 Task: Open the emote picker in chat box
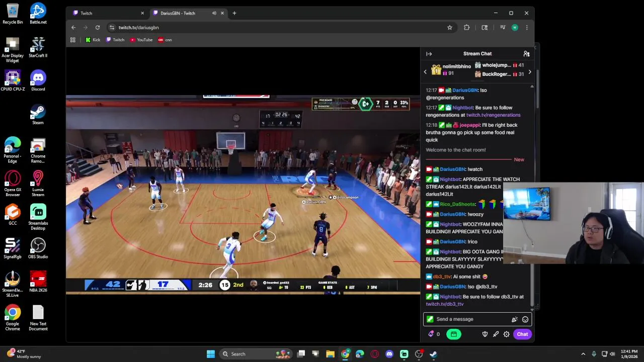click(525, 319)
